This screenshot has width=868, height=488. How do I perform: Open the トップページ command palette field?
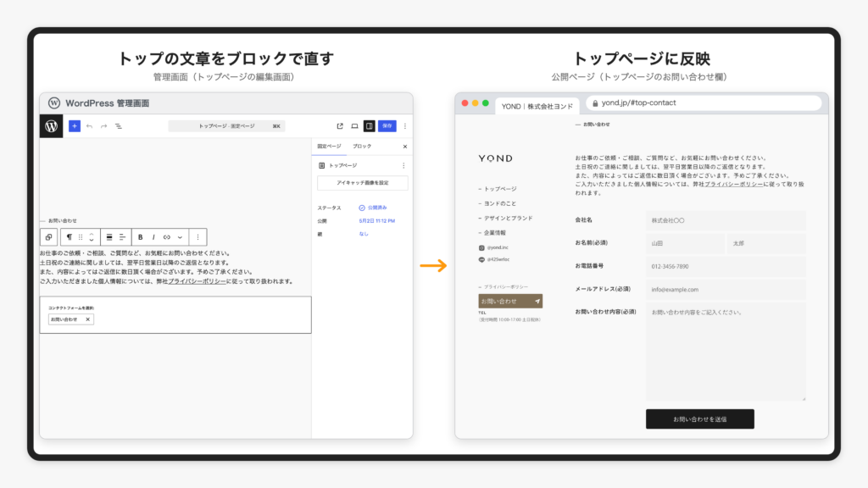pyautogui.click(x=227, y=126)
